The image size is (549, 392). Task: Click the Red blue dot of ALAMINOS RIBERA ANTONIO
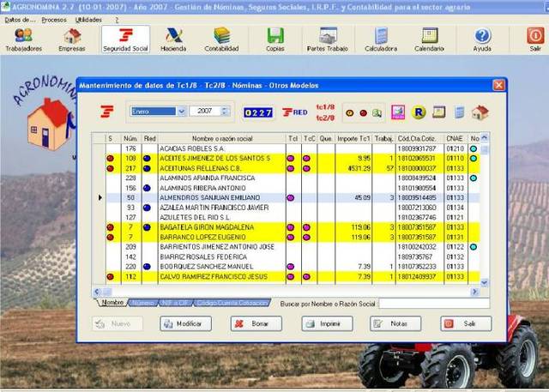click(x=147, y=188)
